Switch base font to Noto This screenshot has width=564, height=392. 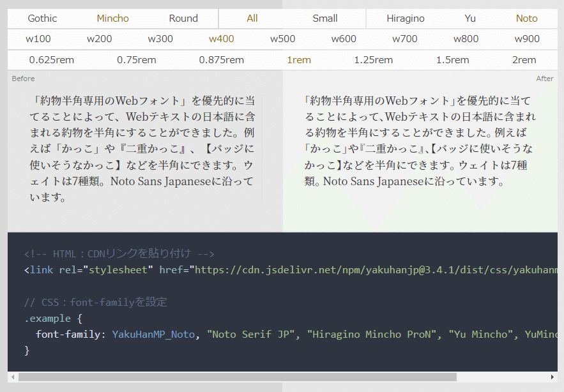[526, 19]
